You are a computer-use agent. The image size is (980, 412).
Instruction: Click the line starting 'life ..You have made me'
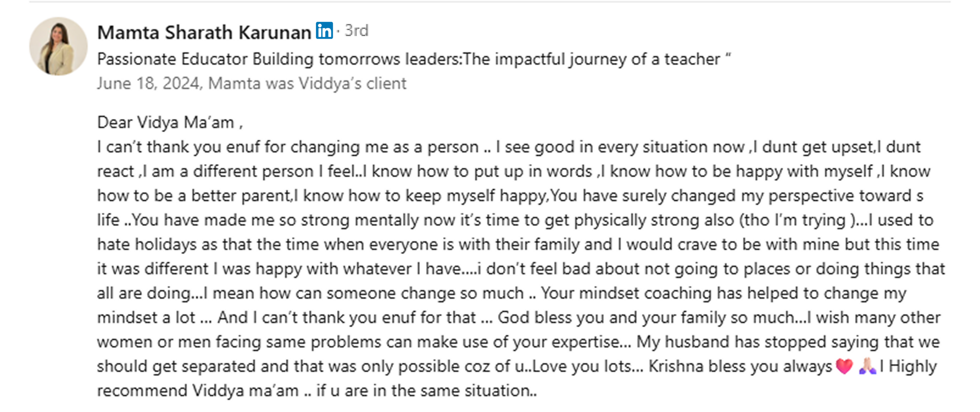(515, 220)
